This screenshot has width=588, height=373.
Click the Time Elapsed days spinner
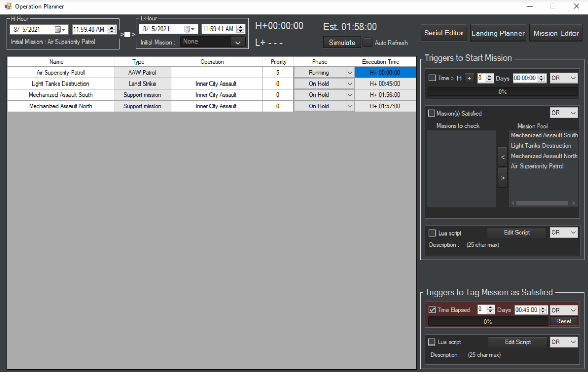(491, 310)
